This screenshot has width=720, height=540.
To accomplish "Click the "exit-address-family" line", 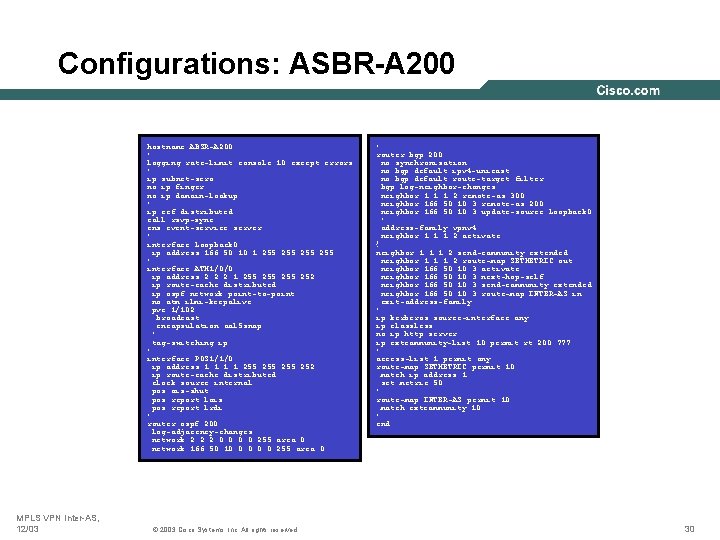I will click(426, 302).
